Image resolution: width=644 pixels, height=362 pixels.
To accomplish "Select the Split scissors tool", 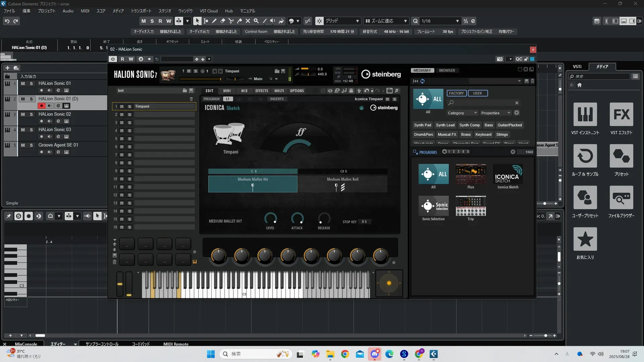I will (x=231, y=21).
